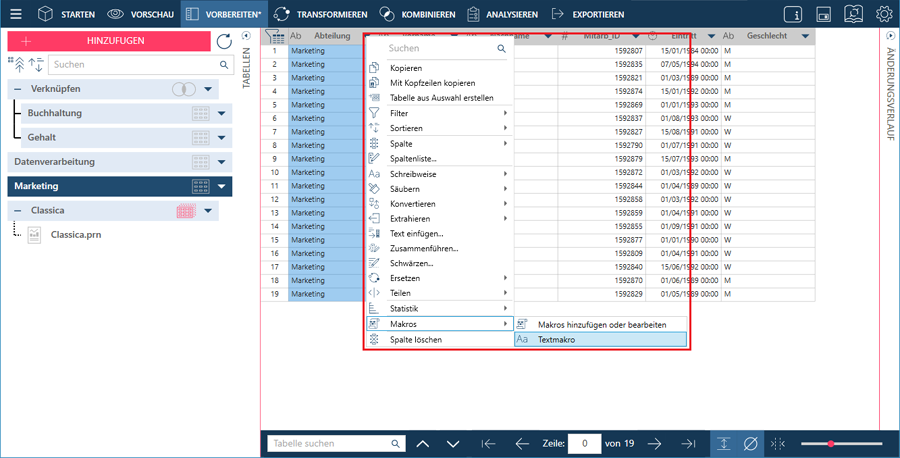This screenshot has height=458, width=900.
Task: Jump to the last row arrow
Action: point(687,443)
